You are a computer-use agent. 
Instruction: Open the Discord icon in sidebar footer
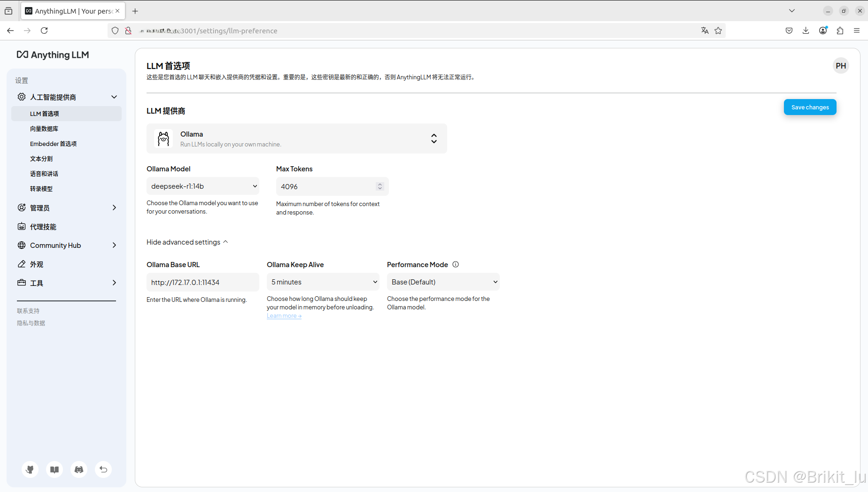coord(79,469)
